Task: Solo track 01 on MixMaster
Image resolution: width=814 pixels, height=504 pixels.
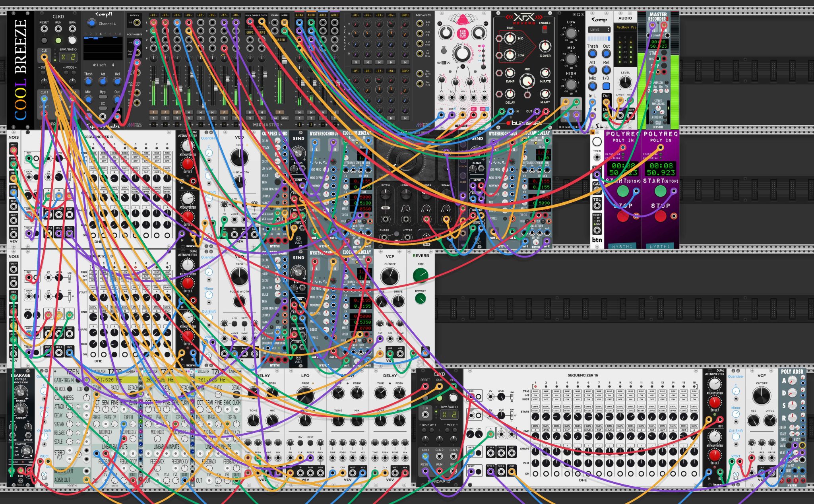Action: click(x=153, y=118)
